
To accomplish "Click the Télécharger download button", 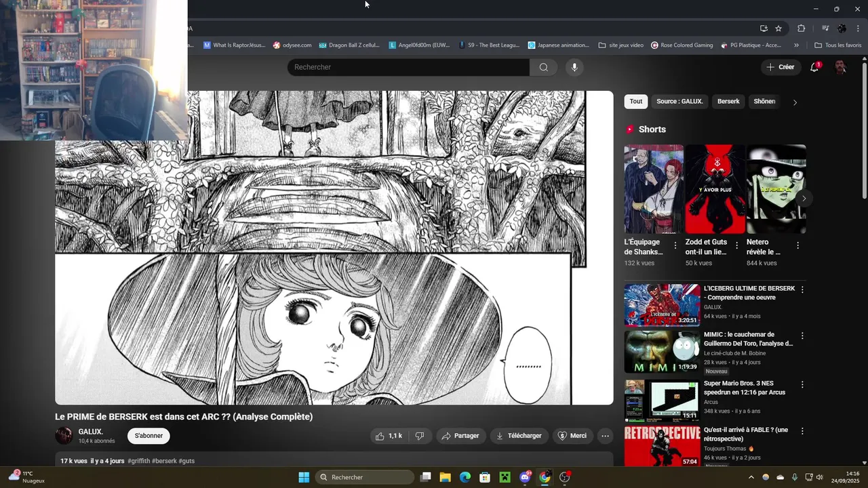I will 519,436.
